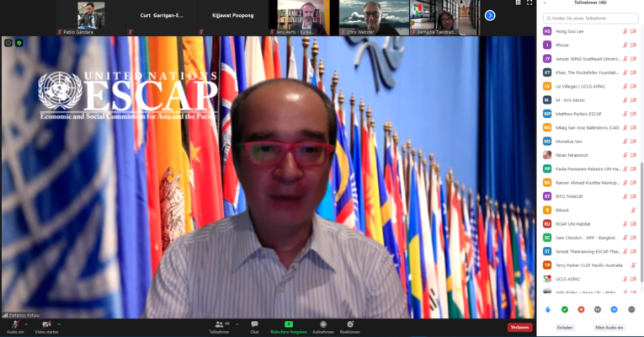Select Bernadia Tjandradewi video thumbnail
Screen dimensions: 644x337
click(444, 17)
